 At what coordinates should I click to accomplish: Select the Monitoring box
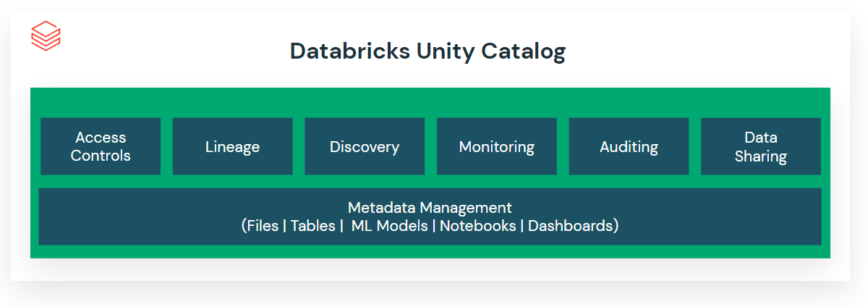coord(497,147)
